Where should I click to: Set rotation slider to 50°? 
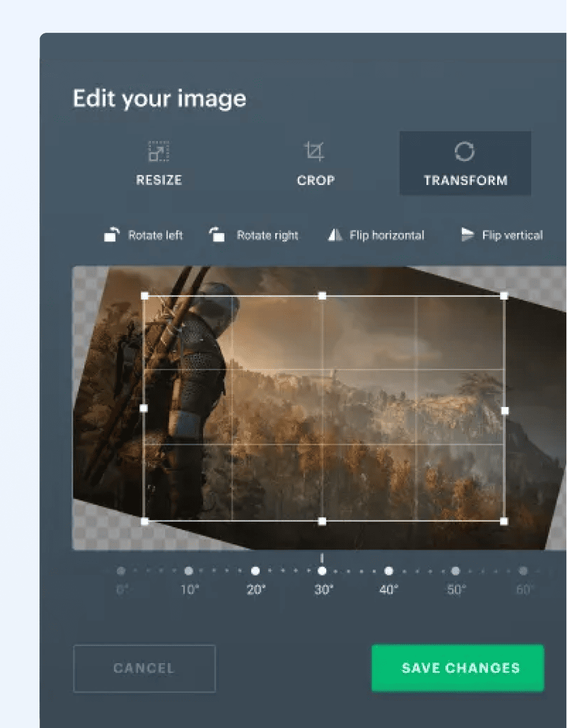[455, 571]
